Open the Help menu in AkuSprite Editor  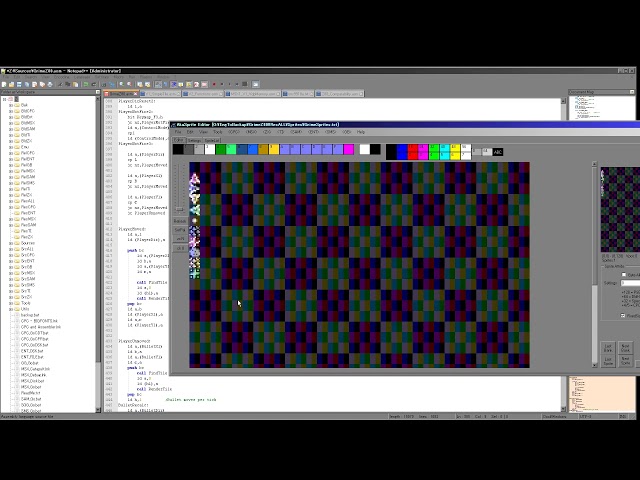[361, 132]
